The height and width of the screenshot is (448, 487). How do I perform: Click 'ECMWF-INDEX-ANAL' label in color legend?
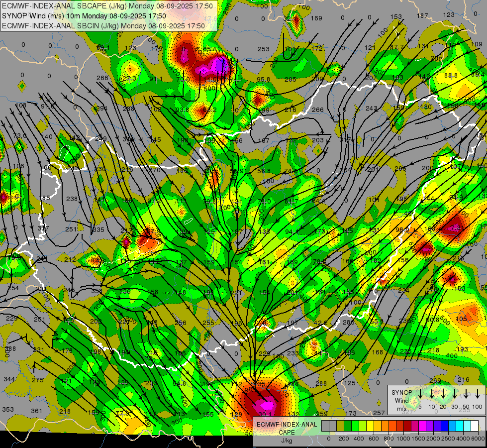click(287, 425)
